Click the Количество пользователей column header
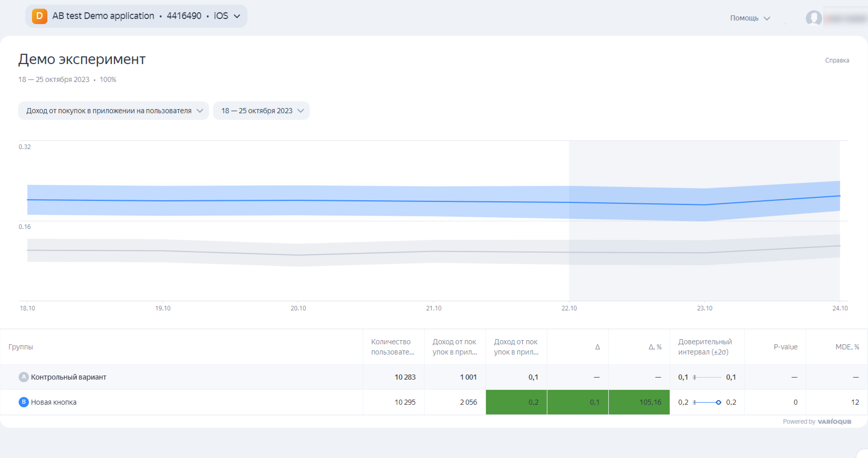Image resolution: width=868 pixels, height=458 pixels. (393, 347)
